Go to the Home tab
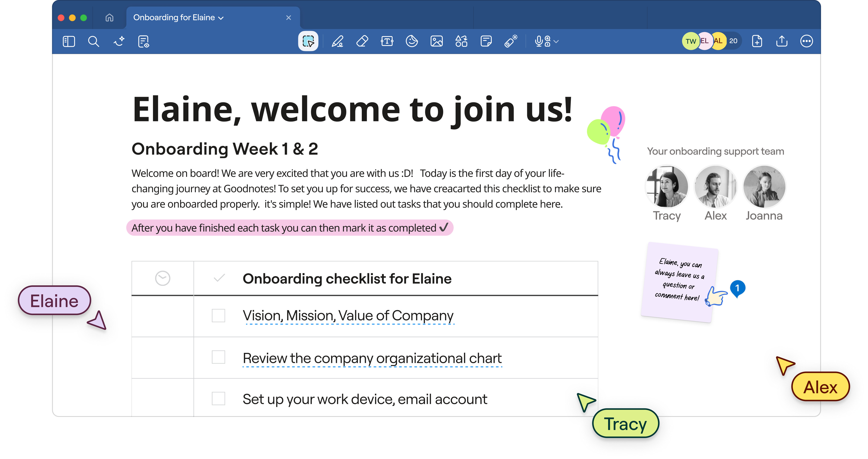This screenshot has height=459, width=868. (109, 18)
